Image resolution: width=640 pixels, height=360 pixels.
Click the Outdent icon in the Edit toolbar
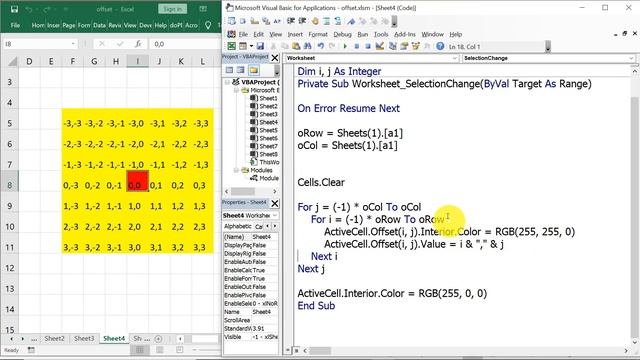[x=302, y=21]
